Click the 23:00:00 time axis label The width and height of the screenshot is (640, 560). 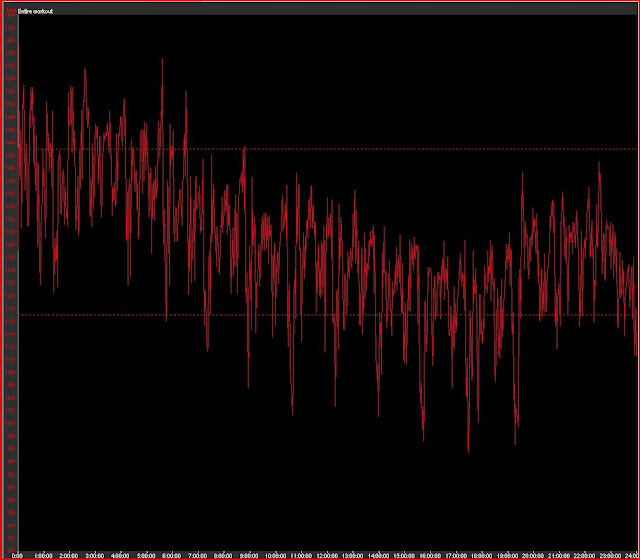pos(611,556)
